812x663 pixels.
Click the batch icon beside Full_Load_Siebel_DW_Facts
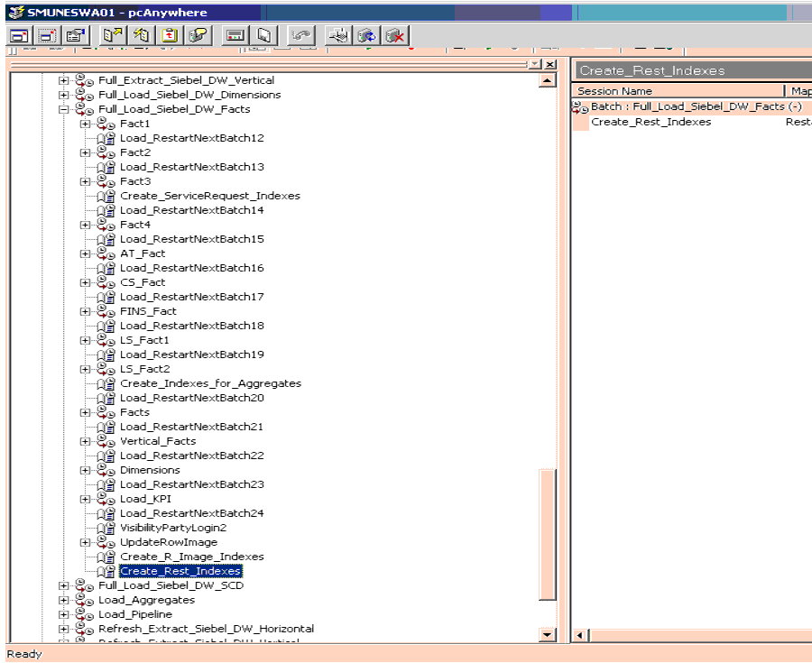pyautogui.click(x=84, y=109)
